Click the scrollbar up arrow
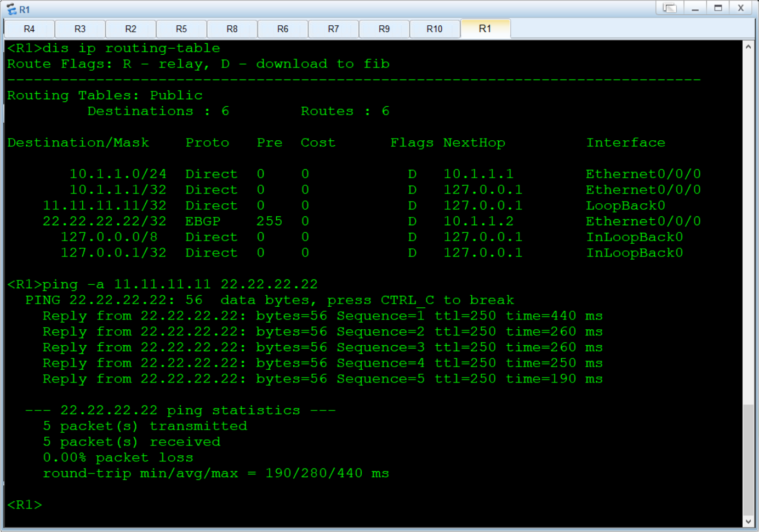This screenshot has width=759, height=532. tap(749, 47)
